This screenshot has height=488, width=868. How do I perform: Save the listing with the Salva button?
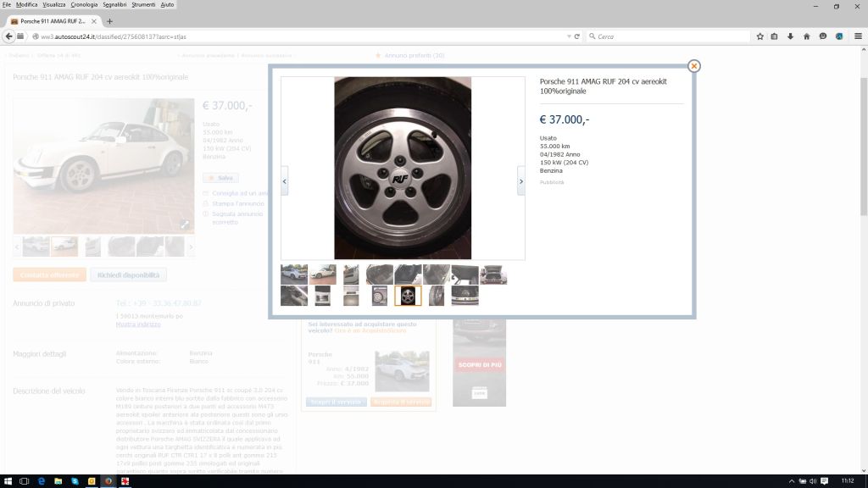pyautogui.click(x=221, y=178)
